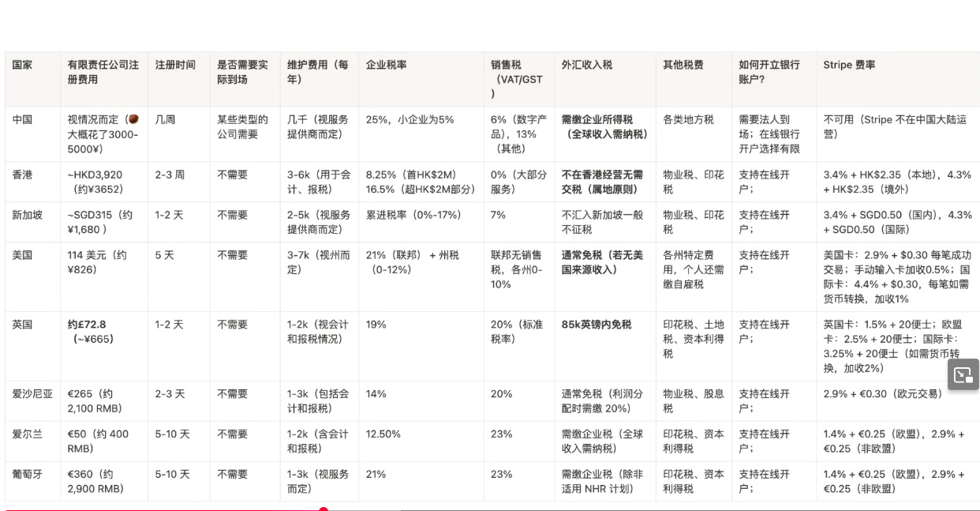
Task: Click the brown emoji in the 中国 row
Action: [x=133, y=119]
